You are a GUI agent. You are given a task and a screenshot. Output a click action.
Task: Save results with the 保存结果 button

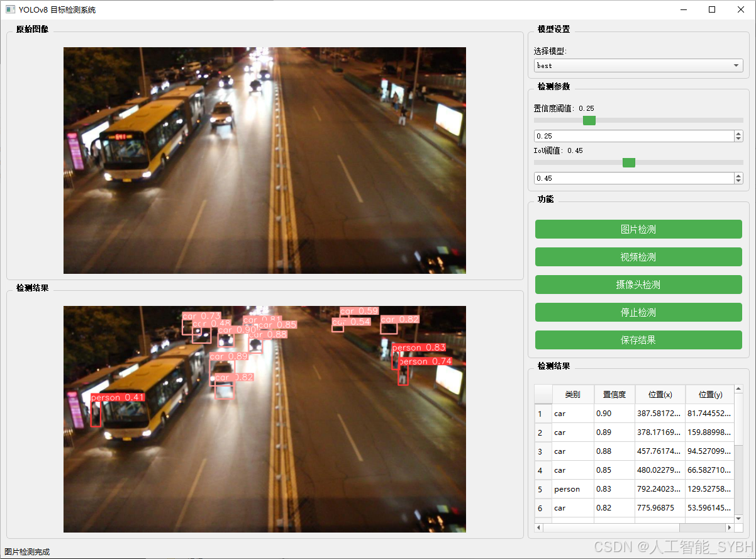pyautogui.click(x=638, y=340)
